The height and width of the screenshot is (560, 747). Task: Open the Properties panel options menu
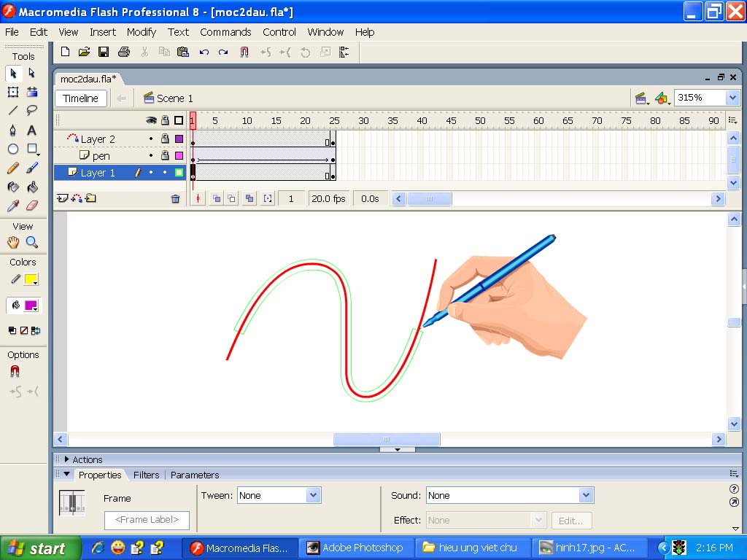click(x=734, y=473)
